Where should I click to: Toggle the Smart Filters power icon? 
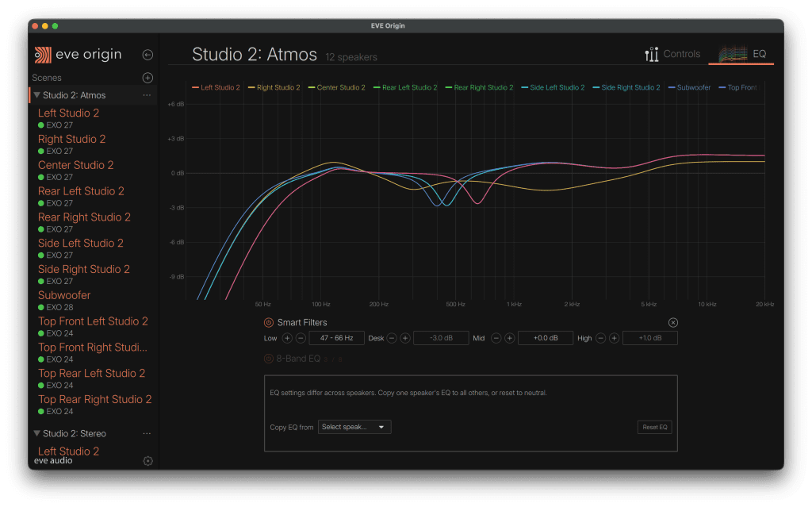pyautogui.click(x=269, y=322)
